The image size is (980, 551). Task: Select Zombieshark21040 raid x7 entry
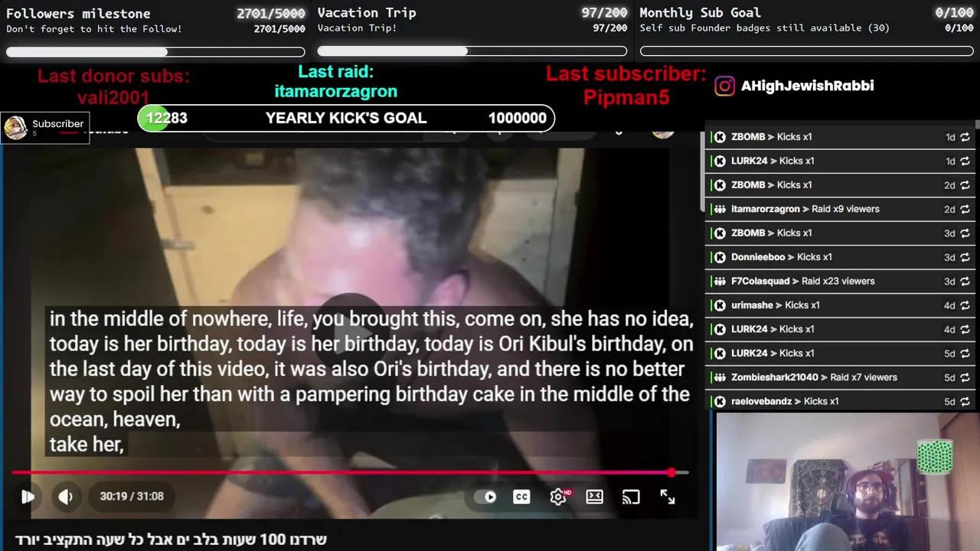(x=840, y=377)
